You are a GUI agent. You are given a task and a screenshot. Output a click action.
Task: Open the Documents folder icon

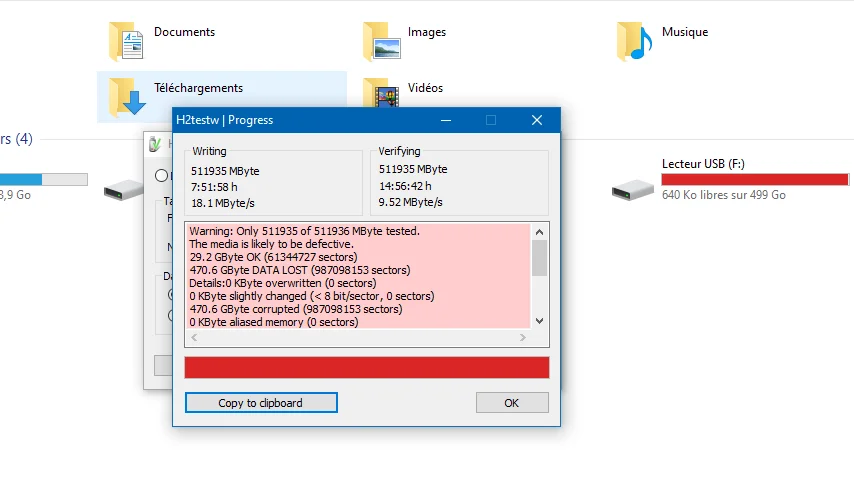(x=126, y=41)
